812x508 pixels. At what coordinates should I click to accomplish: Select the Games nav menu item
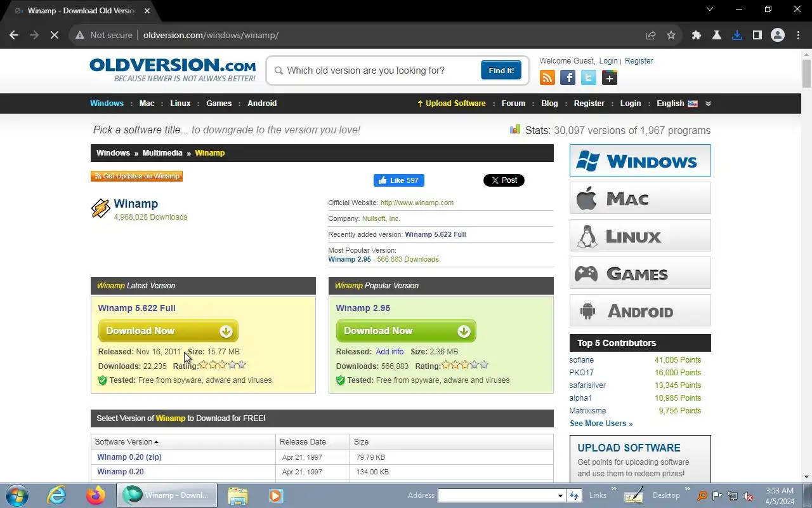(219, 104)
